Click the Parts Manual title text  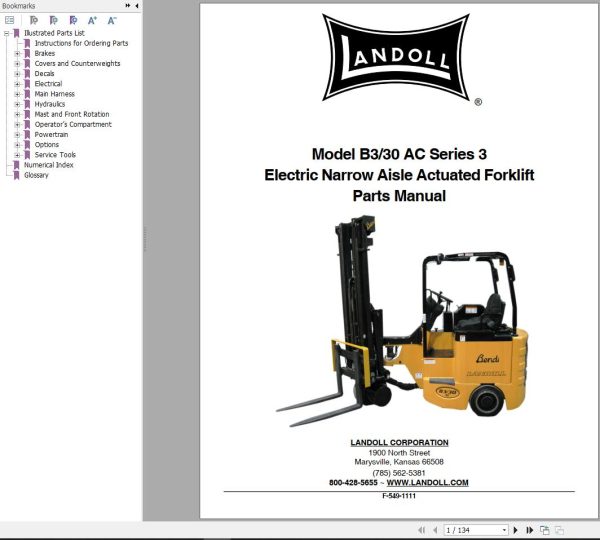pos(399,196)
